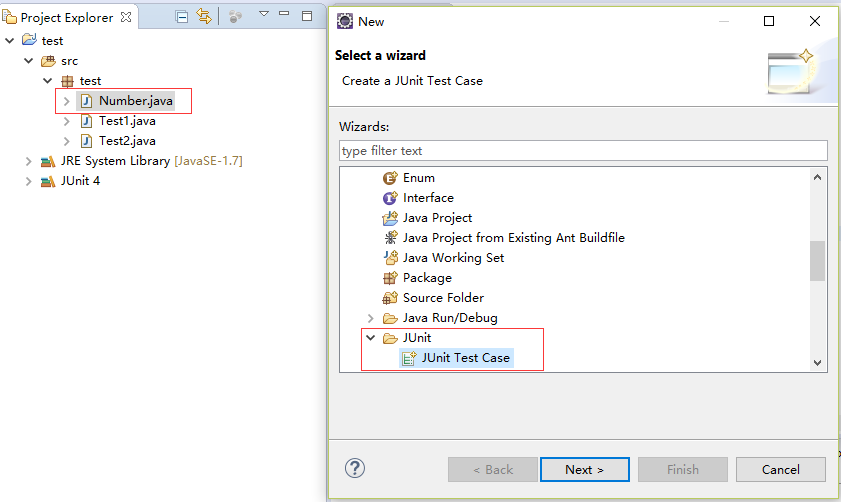Choose JUnit Test Case entry
This screenshot has height=502, width=841.
coord(466,358)
